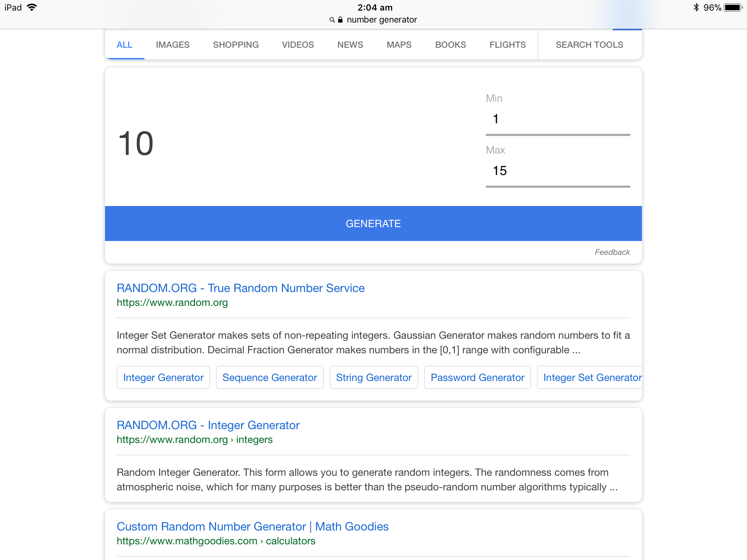This screenshot has width=747, height=560.
Task: Open the NEWS tab
Action: click(350, 45)
